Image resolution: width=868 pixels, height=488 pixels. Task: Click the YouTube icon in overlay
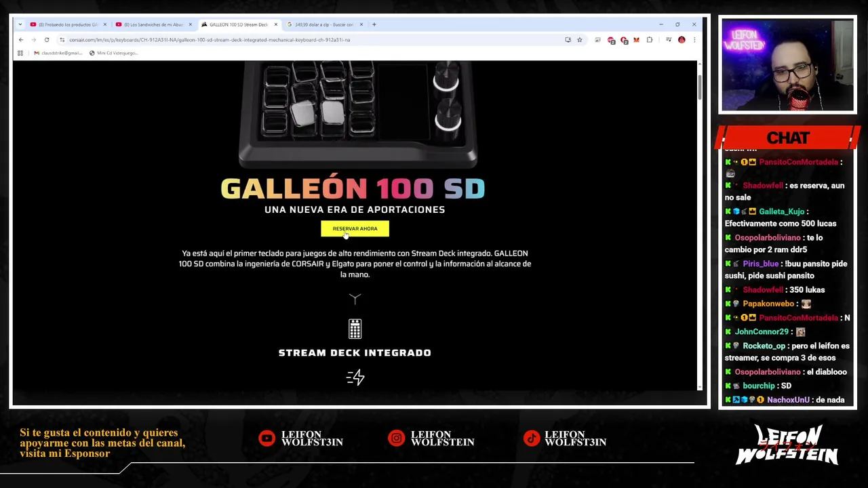pyautogui.click(x=267, y=439)
